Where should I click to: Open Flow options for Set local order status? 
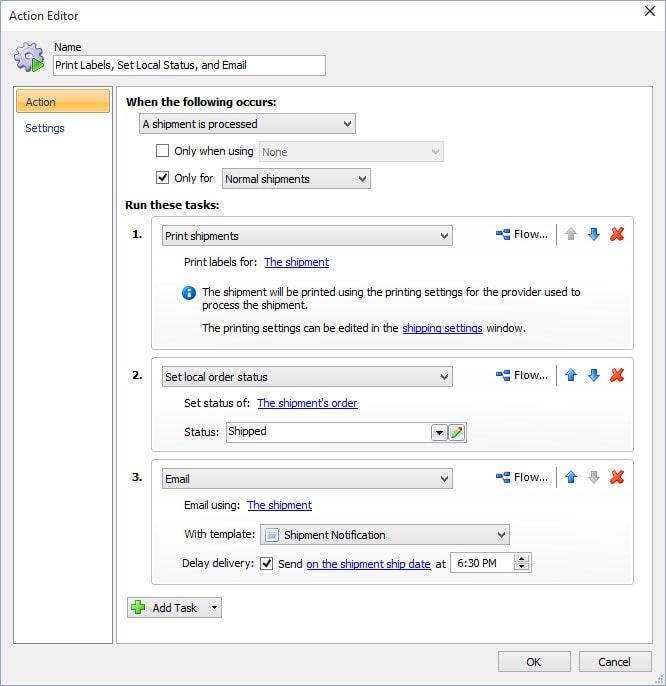point(522,375)
